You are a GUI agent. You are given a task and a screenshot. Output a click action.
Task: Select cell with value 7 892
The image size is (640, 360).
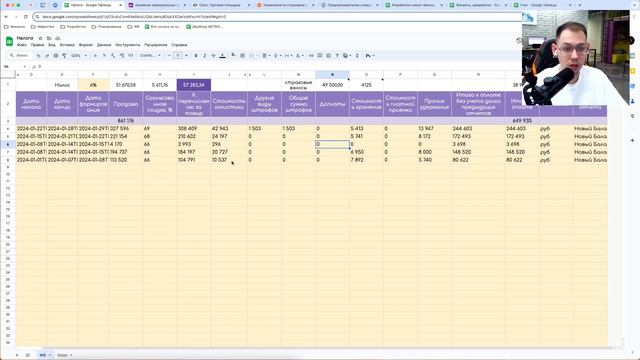coord(366,160)
